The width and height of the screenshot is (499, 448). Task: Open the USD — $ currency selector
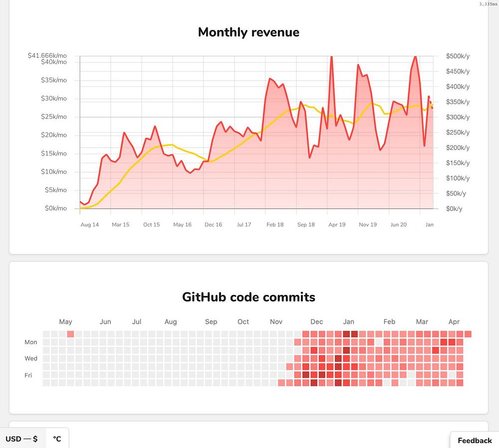tap(23, 439)
